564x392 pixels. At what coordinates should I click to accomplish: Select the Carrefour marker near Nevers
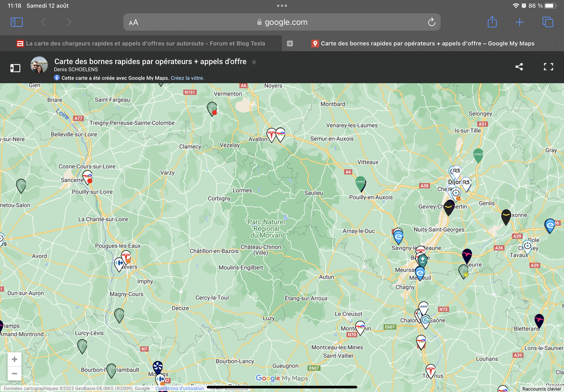(x=119, y=265)
